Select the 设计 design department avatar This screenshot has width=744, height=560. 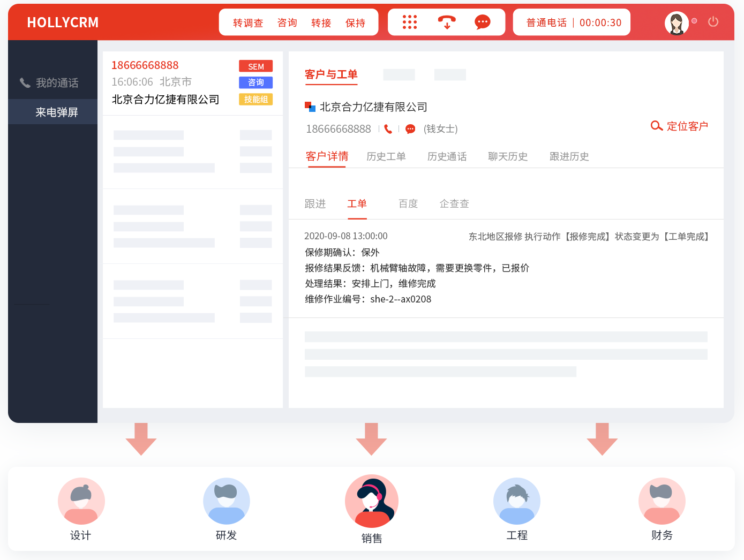click(81, 501)
